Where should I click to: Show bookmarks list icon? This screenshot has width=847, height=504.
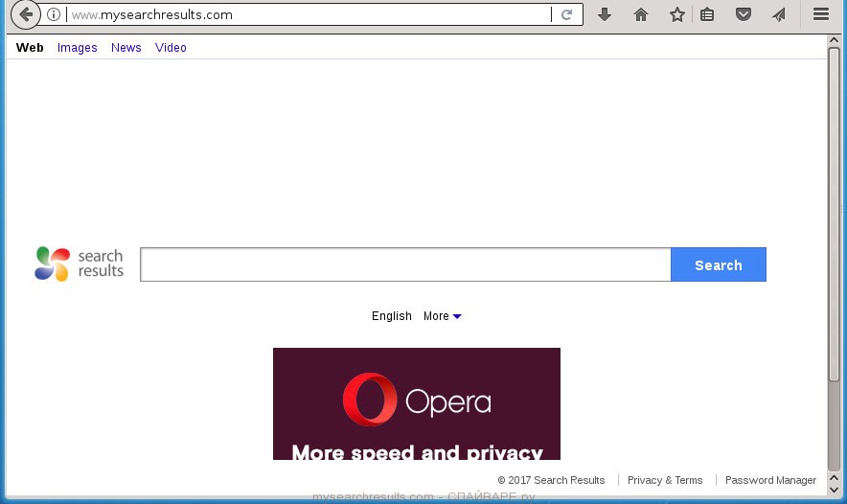point(707,14)
